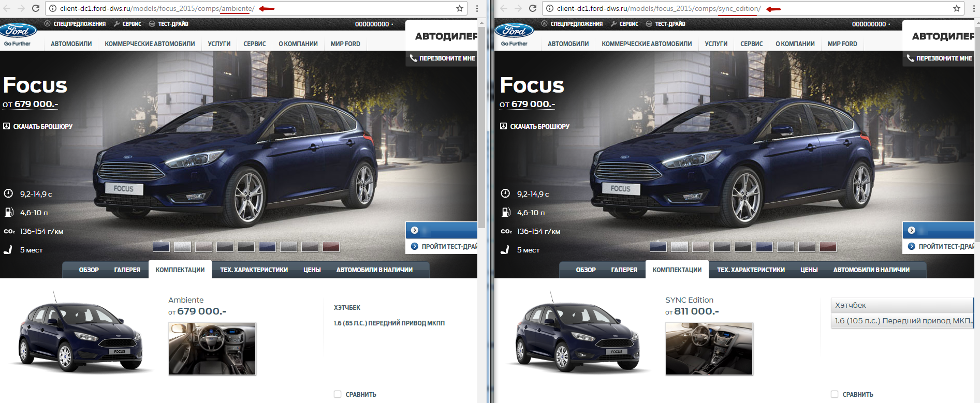Bookmark page with star in right window
Viewport: 980px width, 403px height.
tap(956, 8)
